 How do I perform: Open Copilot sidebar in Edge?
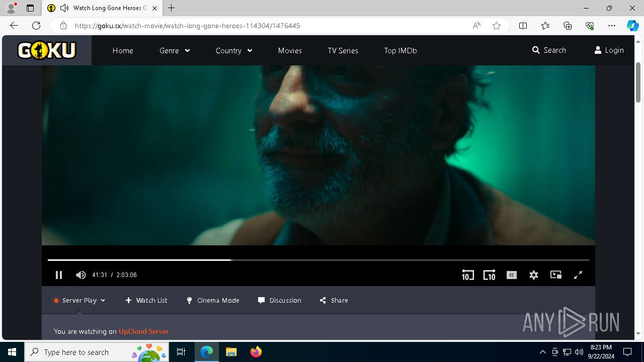[x=632, y=26]
